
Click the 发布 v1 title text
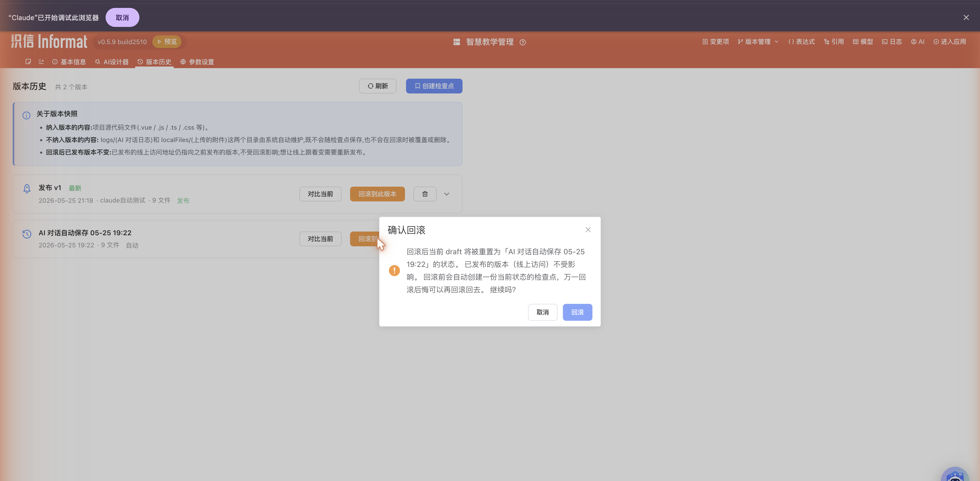(x=50, y=188)
